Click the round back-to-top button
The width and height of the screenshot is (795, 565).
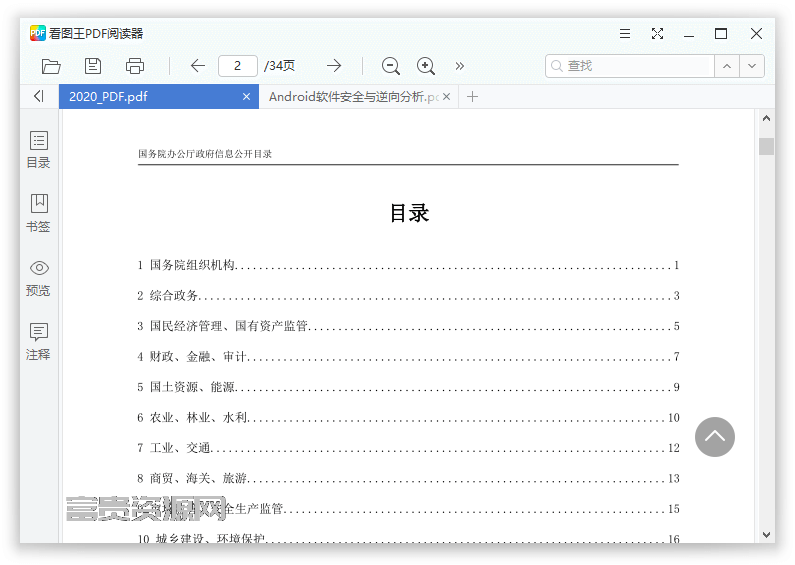tap(715, 437)
